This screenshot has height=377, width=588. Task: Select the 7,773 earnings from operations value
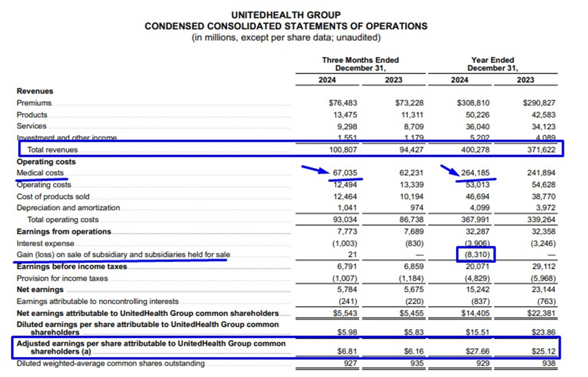click(x=347, y=232)
